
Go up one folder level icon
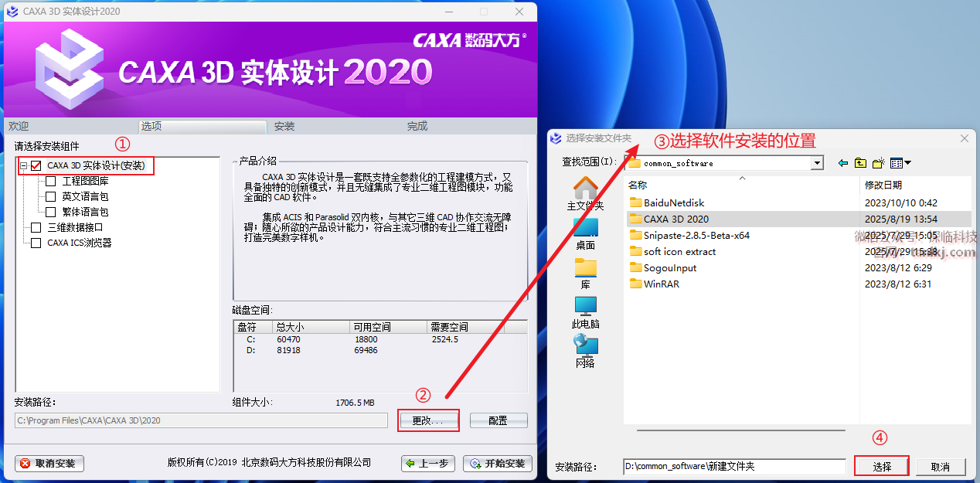[x=860, y=163]
